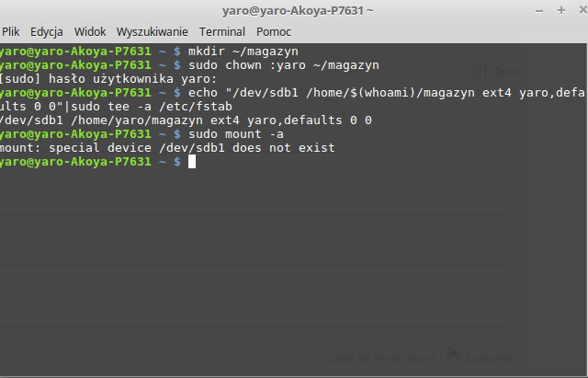Screen dimensions: 588x378
Task: Click the window title yaro@yaro-Akoya-P7631
Action: point(298,11)
